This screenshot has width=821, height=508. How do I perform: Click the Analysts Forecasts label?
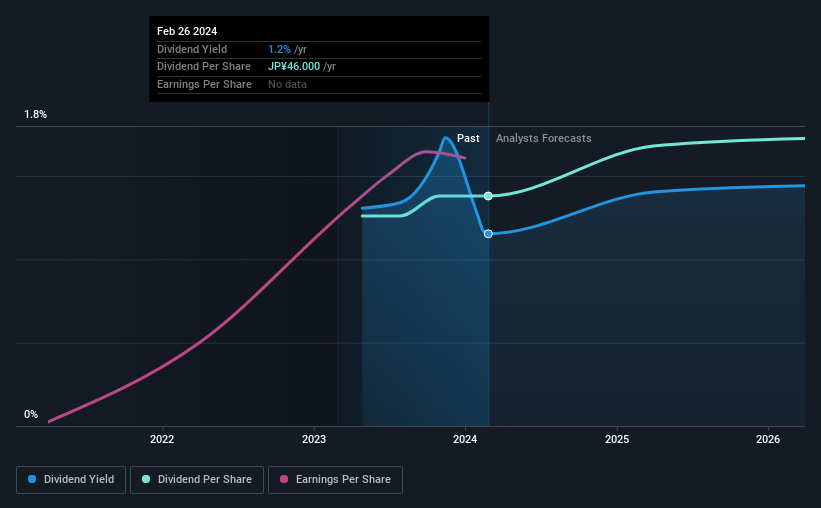coord(543,138)
